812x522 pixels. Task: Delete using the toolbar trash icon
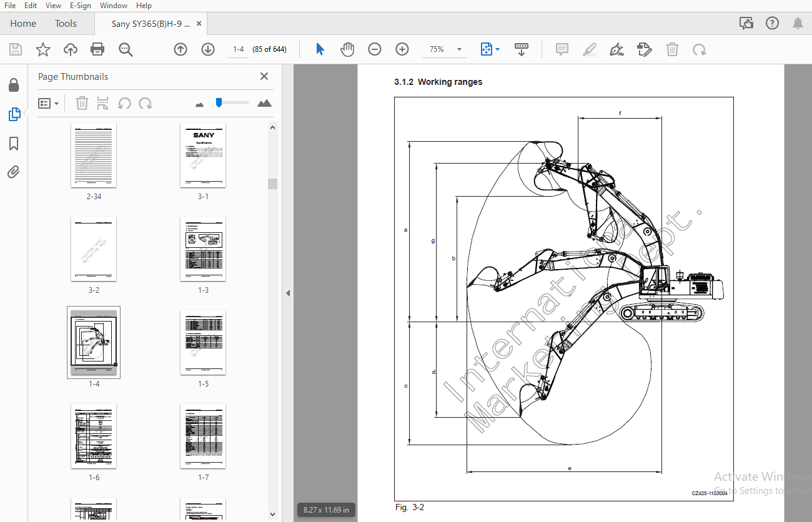672,49
